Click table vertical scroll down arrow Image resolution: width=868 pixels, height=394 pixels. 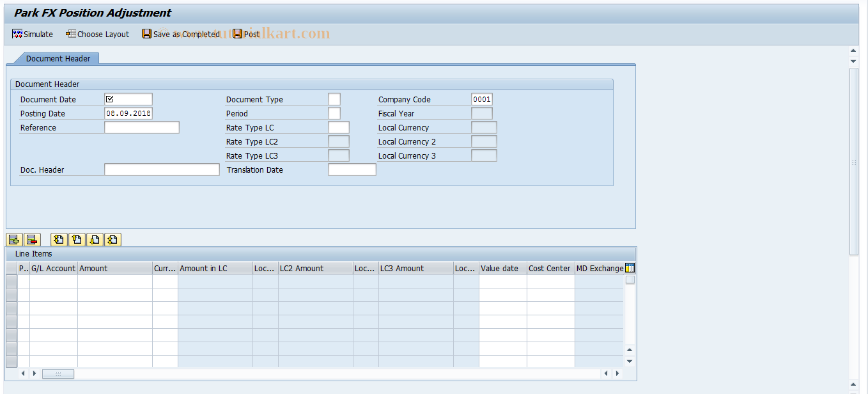[x=630, y=361]
